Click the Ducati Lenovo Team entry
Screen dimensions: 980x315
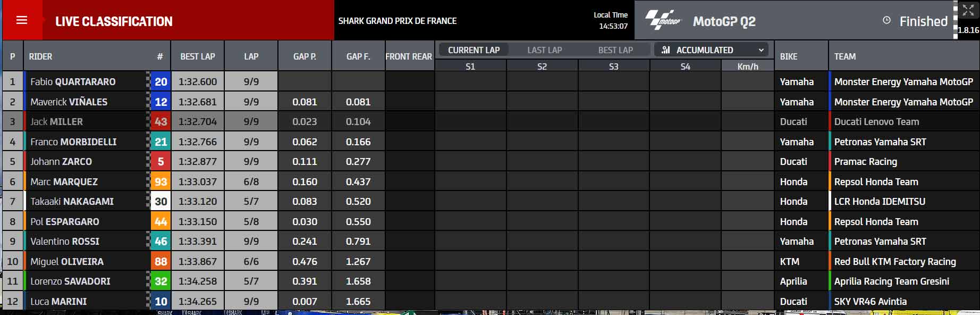876,121
